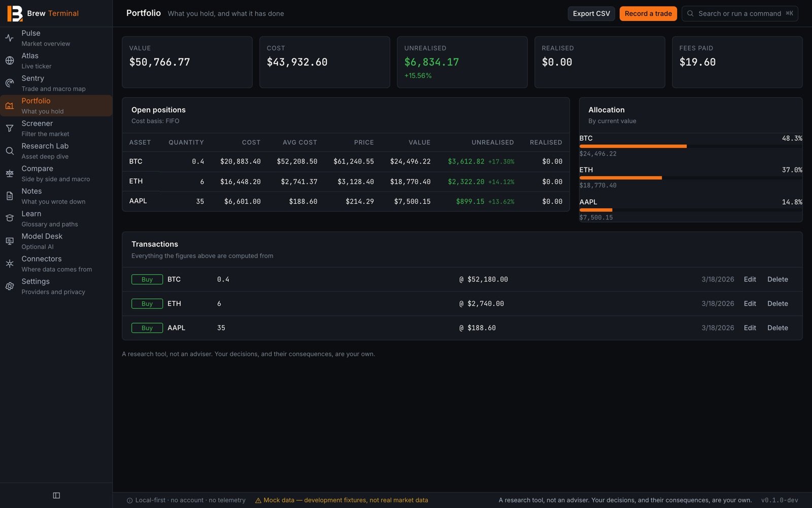This screenshot has height=508, width=812.
Task: Click the BTC allocation bar
Action: [x=691, y=146]
